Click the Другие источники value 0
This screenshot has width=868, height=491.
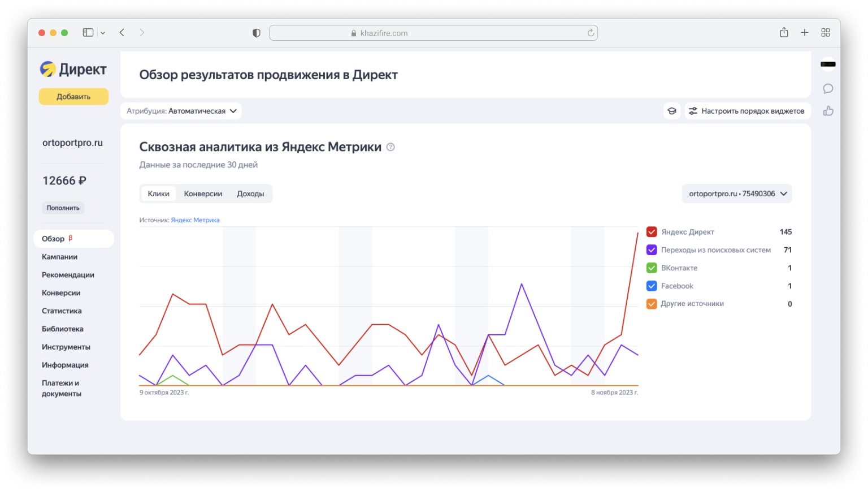790,304
